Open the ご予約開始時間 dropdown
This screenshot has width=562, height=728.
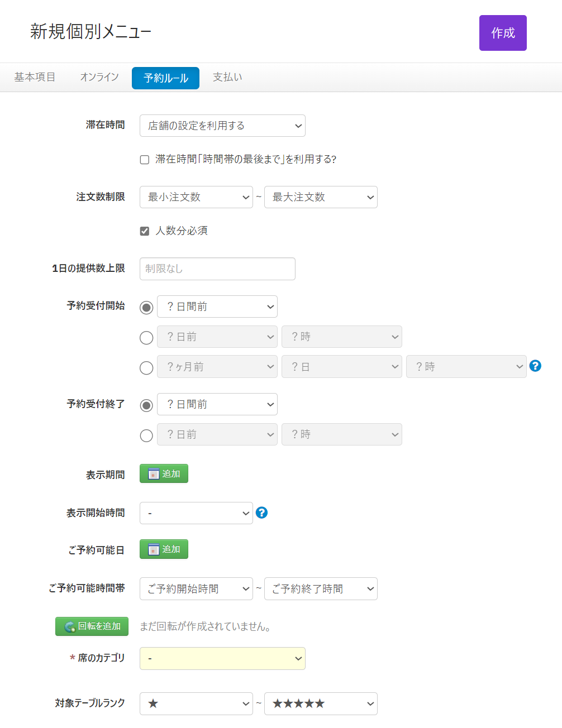point(196,589)
